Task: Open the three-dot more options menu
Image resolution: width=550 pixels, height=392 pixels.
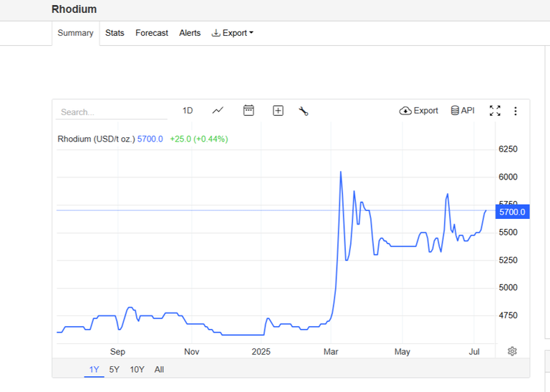Action: pyautogui.click(x=516, y=111)
